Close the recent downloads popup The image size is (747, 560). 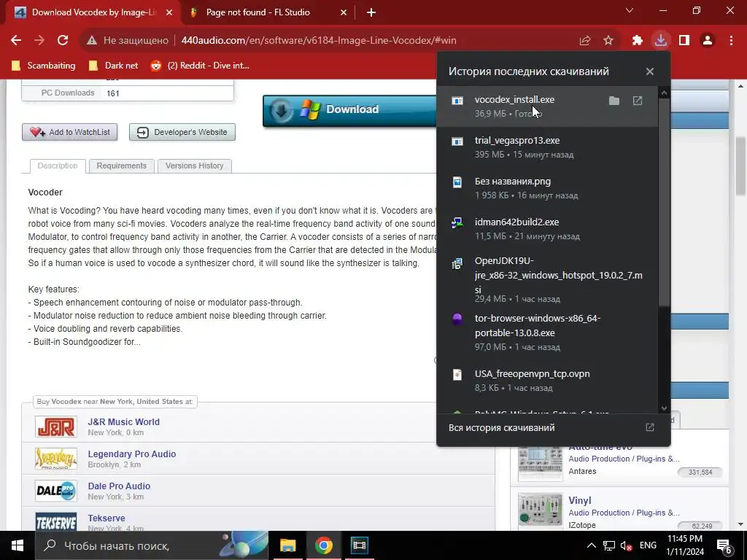pyautogui.click(x=650, y=71)
